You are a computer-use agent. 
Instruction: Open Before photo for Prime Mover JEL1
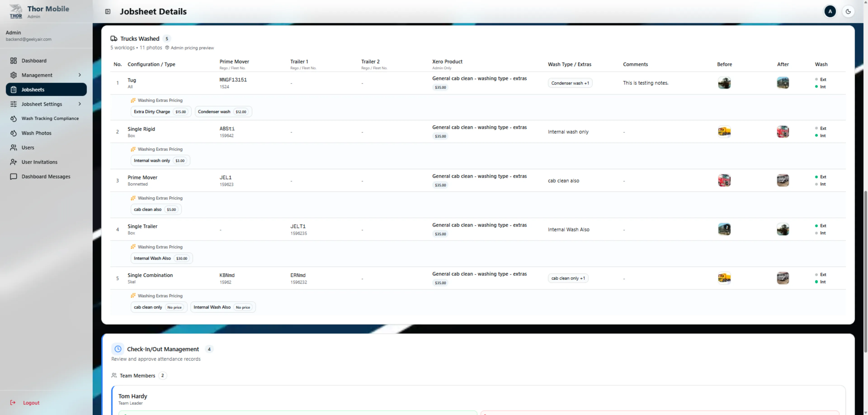(x=724, y=181)
